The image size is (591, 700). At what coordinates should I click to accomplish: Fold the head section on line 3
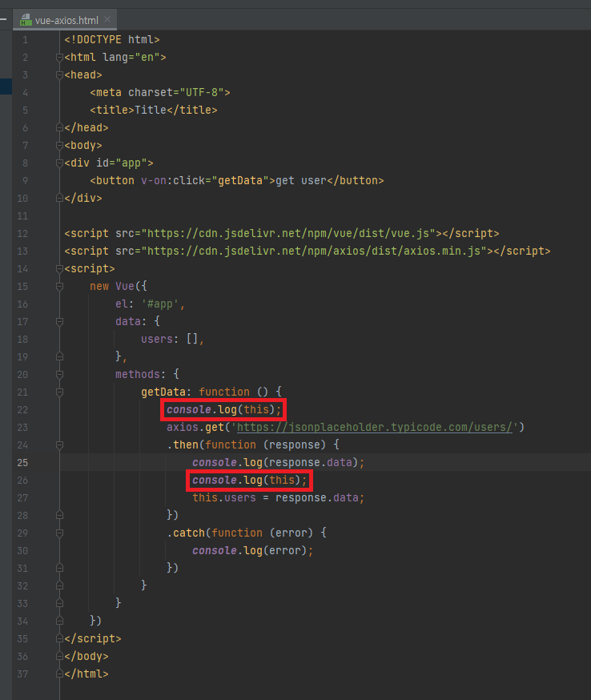[59, 75]
